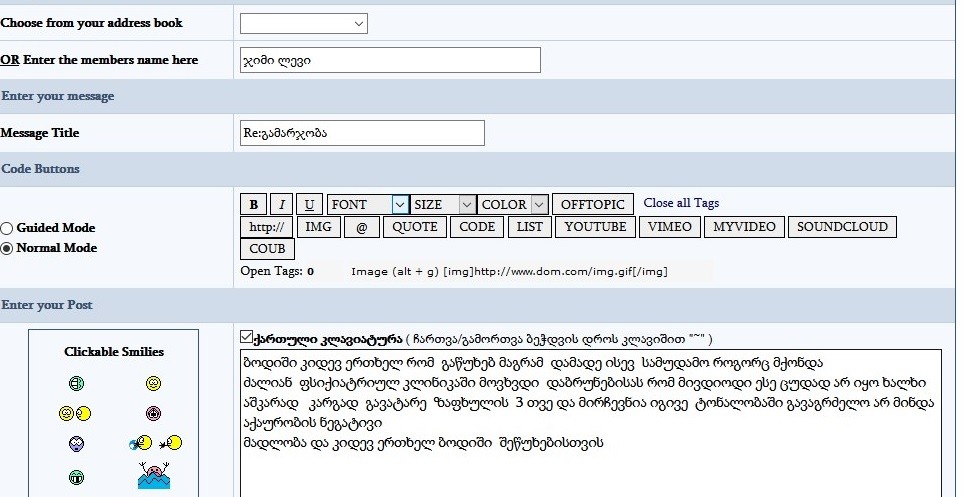The image size is (969, 497).
Task: Click the OFFTOPIC button
Action: pos(593,205)
